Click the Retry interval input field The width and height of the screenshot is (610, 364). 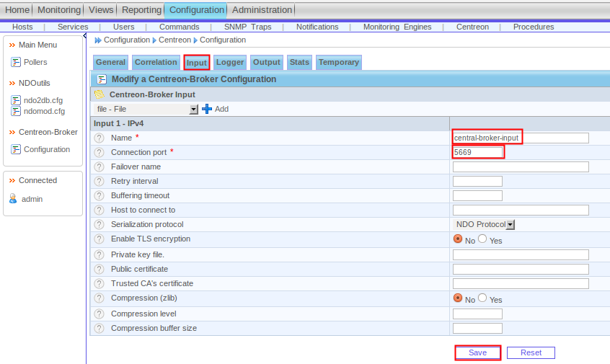pos(477,181)
